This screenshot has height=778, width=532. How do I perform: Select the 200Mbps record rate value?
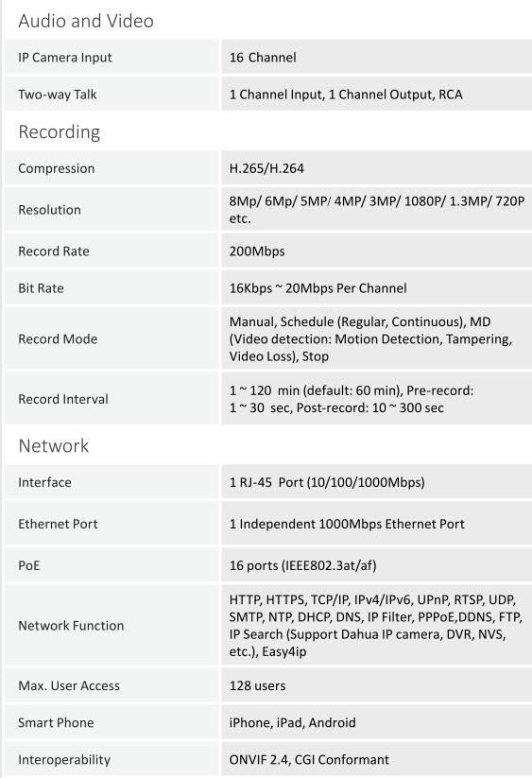coord(257,251)
